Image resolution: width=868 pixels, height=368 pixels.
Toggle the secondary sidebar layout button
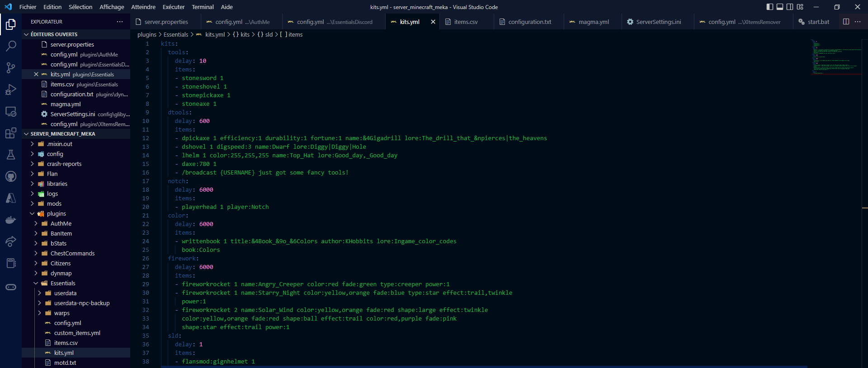pos(790,7)
